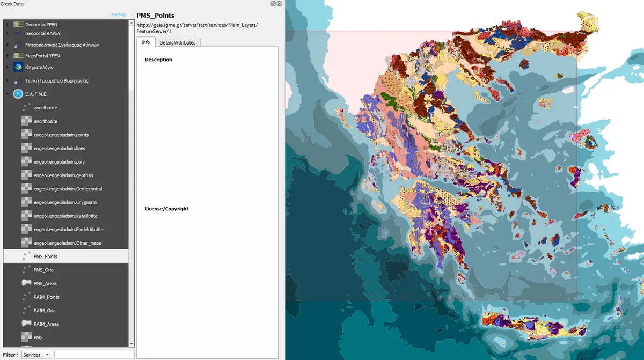The height and width of the screenshot is (360, 644).
Task: Open the Details/Attributes tab
Action: click(178, 42)
